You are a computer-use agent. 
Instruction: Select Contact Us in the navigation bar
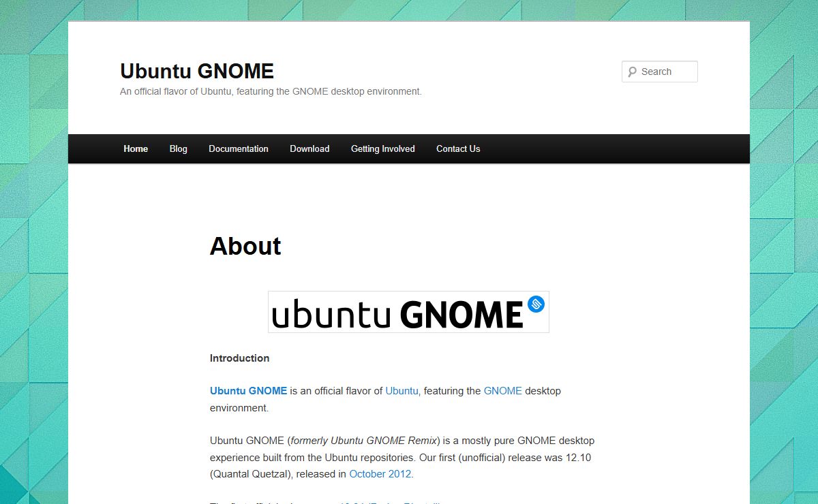[x=458, y=148]
